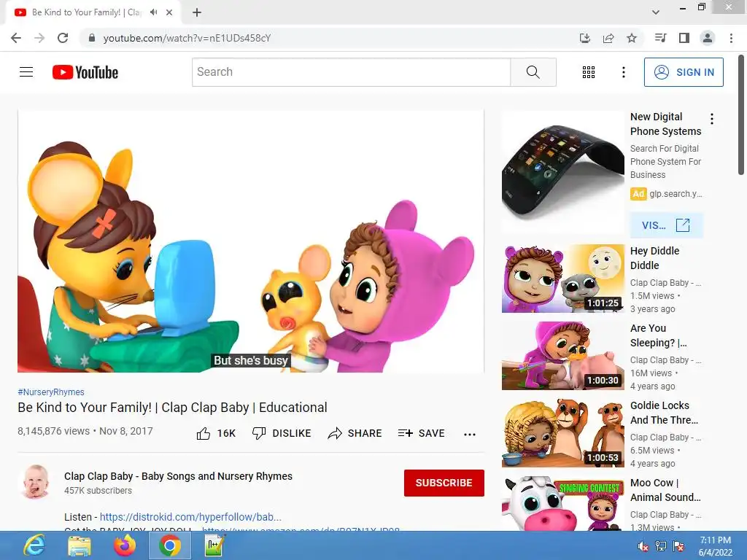Save video to a playlist
This screenshot has width=747, height=560.
(421, 433)
